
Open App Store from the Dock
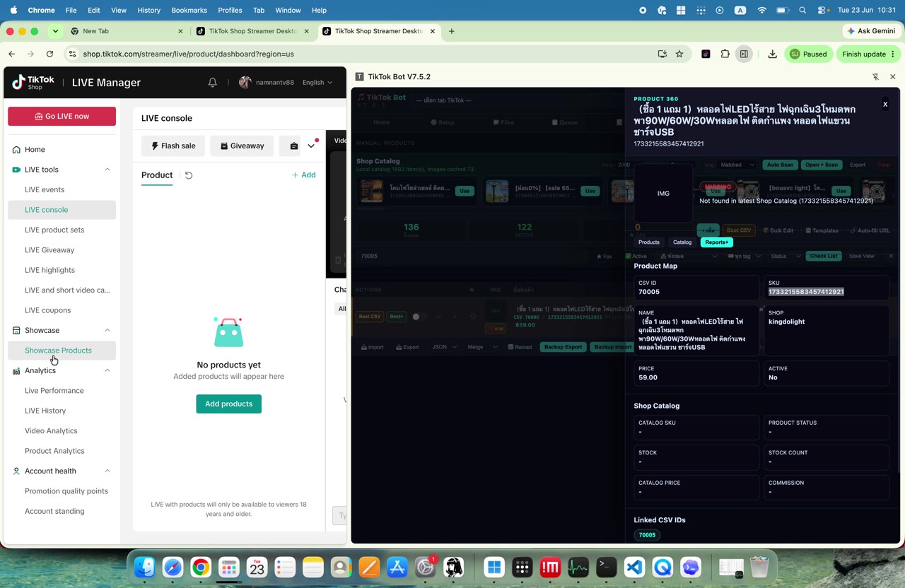397,567
